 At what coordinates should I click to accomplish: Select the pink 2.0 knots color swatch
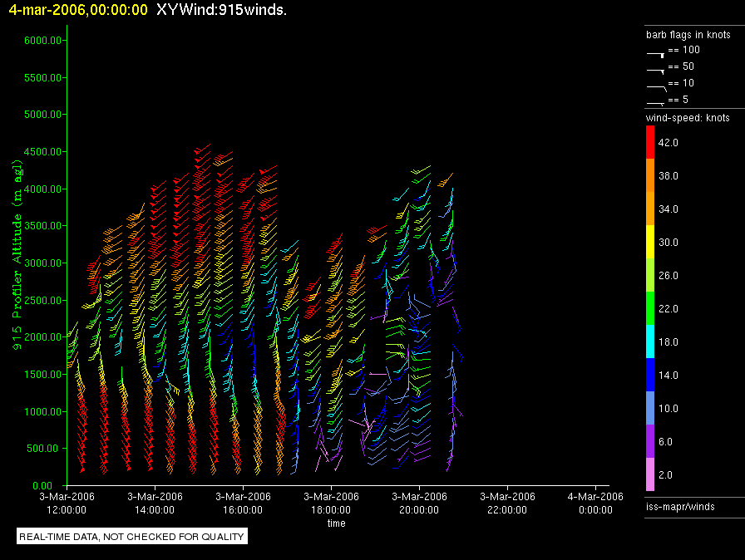pos(650,474)
